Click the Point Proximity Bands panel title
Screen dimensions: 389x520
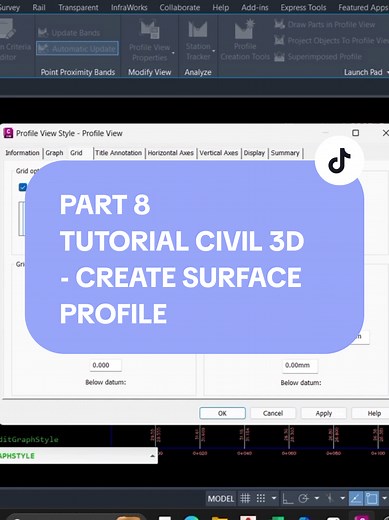pyautogui.click(x=78, y=72)
